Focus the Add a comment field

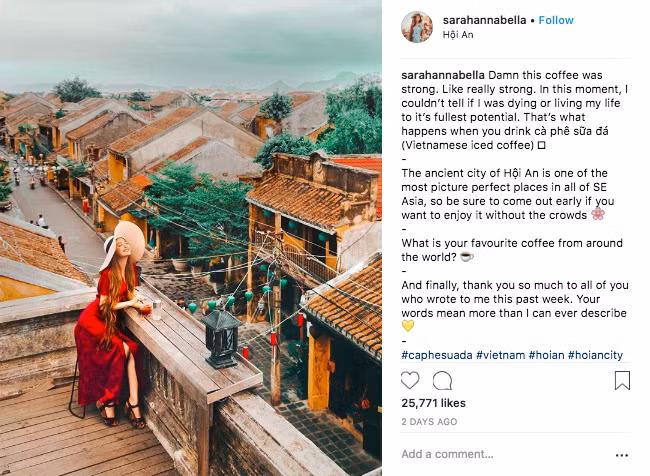coord(500,453)
